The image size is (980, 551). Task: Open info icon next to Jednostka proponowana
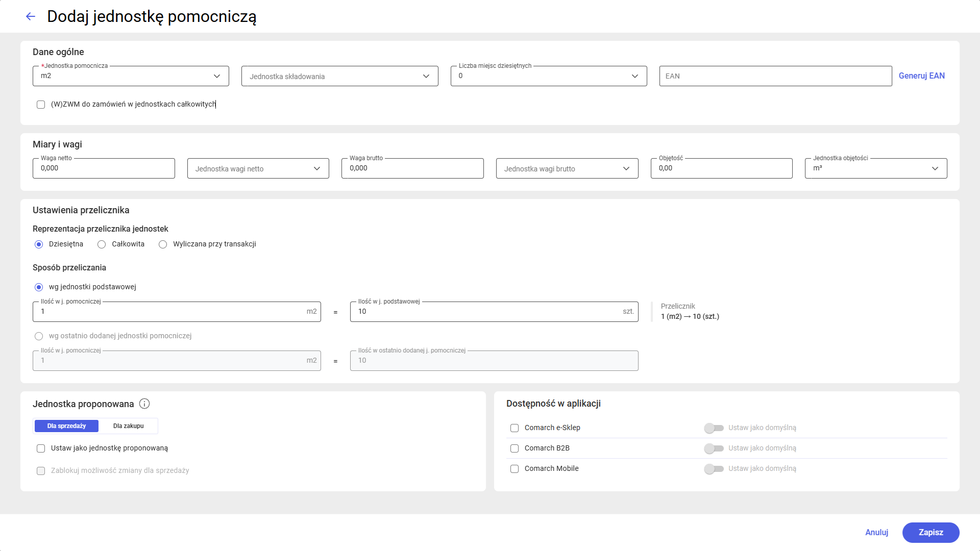coord(144,404)
